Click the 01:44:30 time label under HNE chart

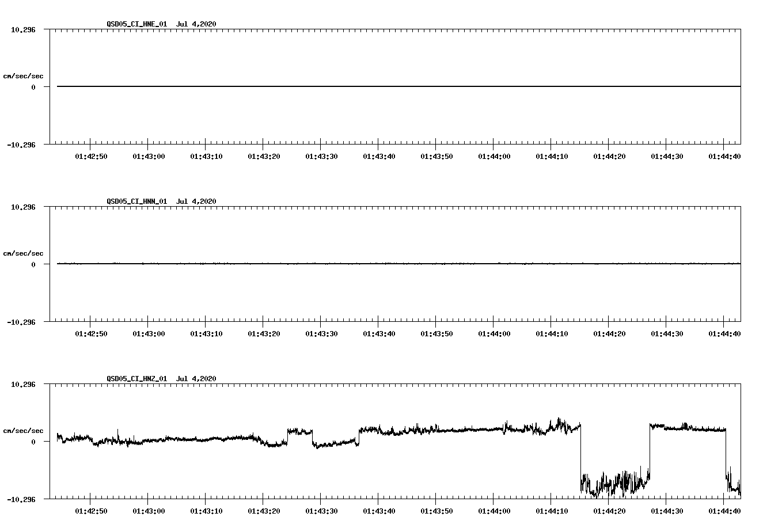[667, 157]
